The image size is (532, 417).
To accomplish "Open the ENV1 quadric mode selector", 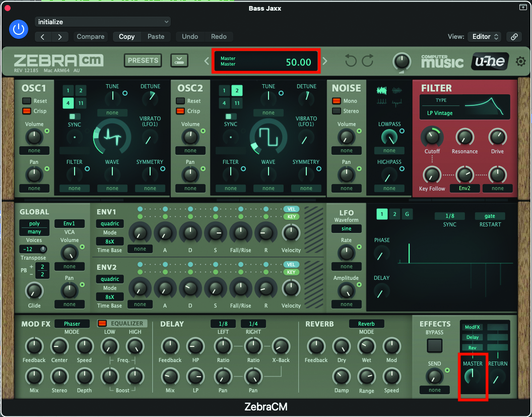I will coord(110,223).
